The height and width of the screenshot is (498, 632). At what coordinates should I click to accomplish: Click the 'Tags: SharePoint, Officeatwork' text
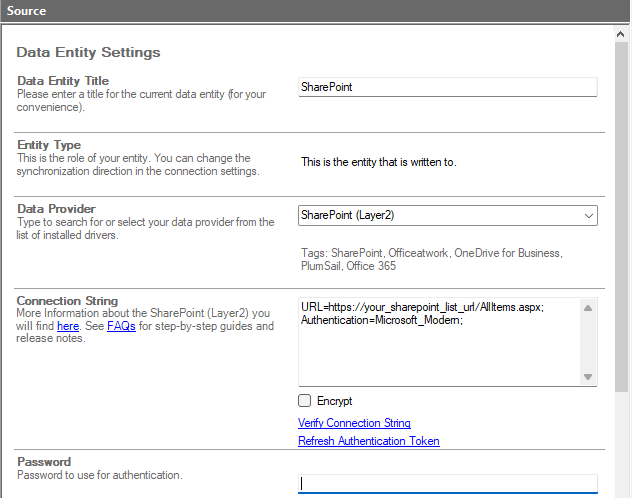431,259
